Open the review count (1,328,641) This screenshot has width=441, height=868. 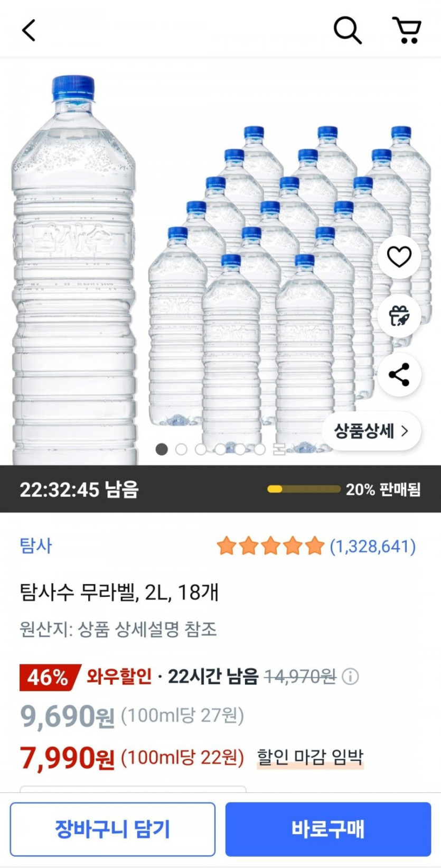tap(372, 546)
